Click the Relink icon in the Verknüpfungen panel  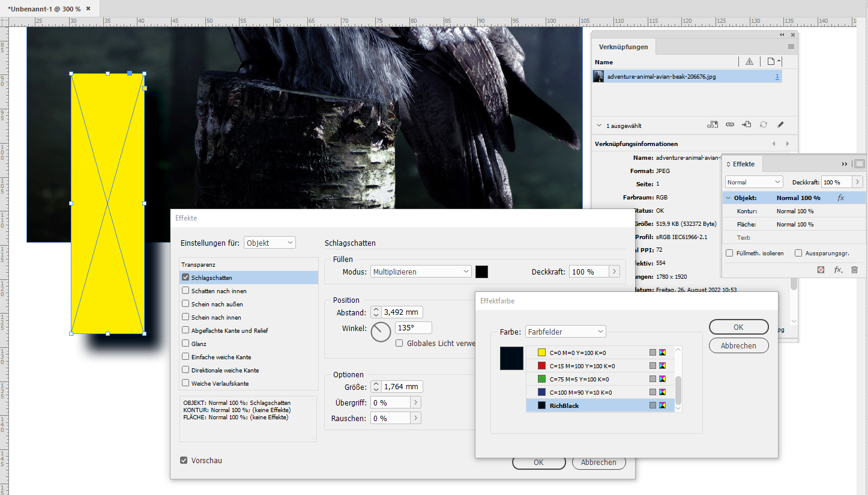730,124
